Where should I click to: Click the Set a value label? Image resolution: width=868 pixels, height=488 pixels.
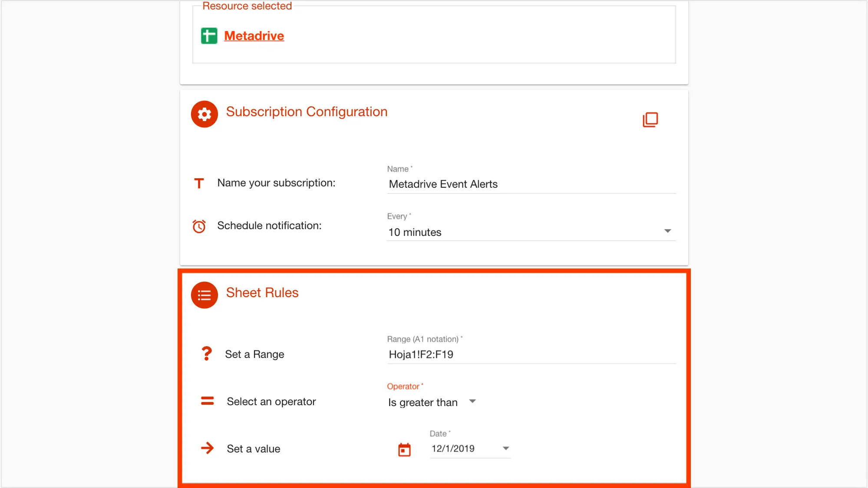pos(254,449)
